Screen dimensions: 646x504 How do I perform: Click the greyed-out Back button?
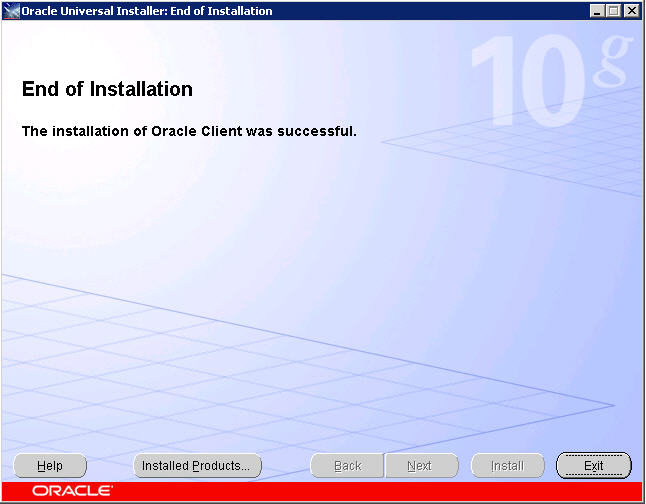pos(347,466)
